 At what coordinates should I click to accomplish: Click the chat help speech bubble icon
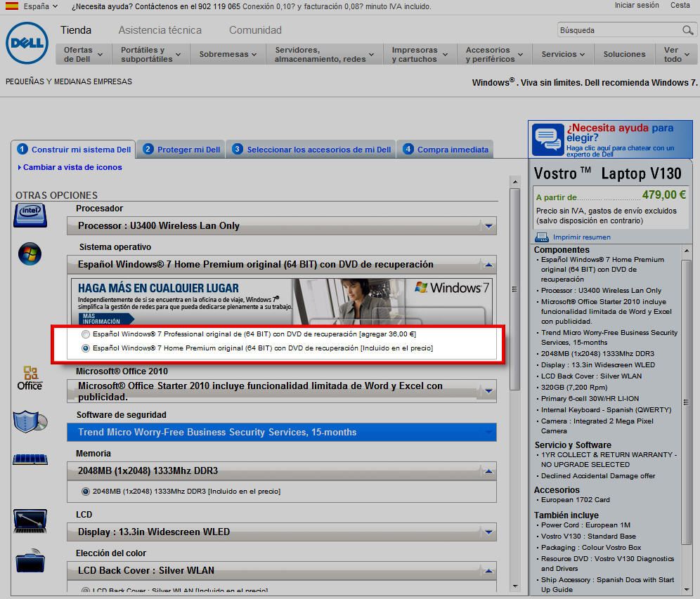(x=547, y=139)
